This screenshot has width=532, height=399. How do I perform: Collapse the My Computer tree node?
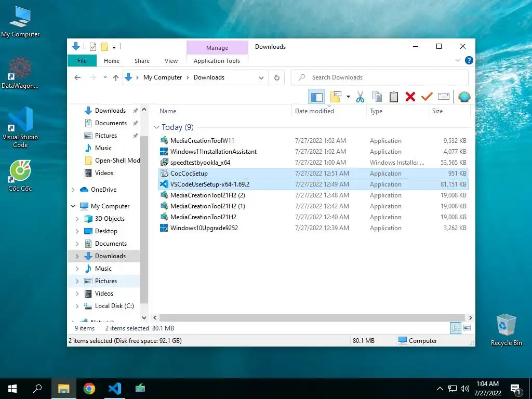tap(73, 206)
